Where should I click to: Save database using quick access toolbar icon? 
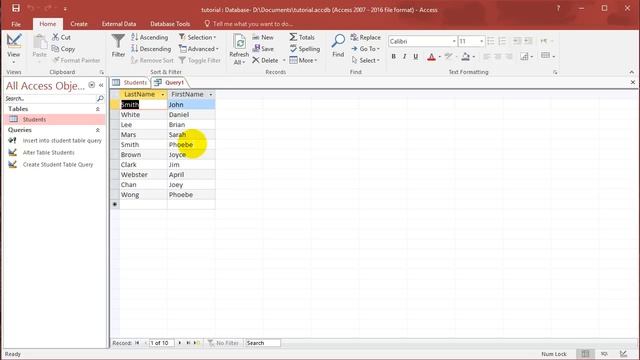pyautogui.click(x=16, y=8)
